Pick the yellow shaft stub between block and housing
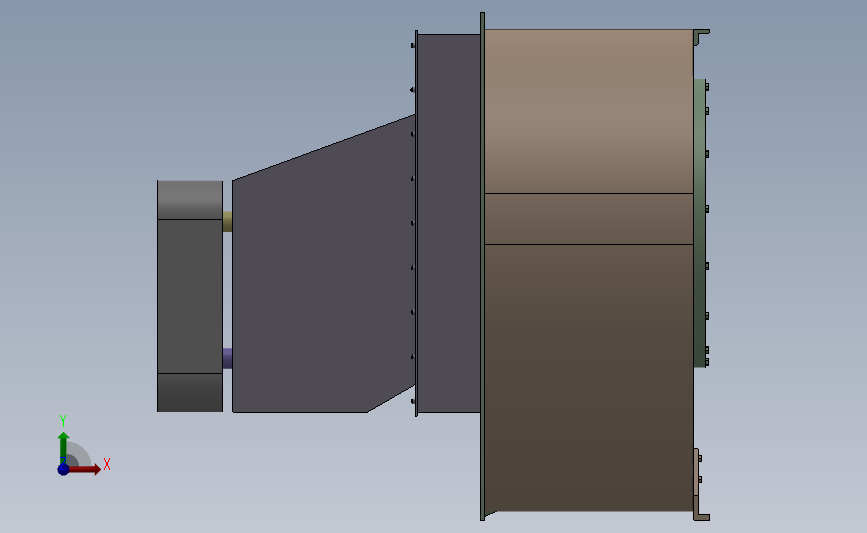 (227, 222)
